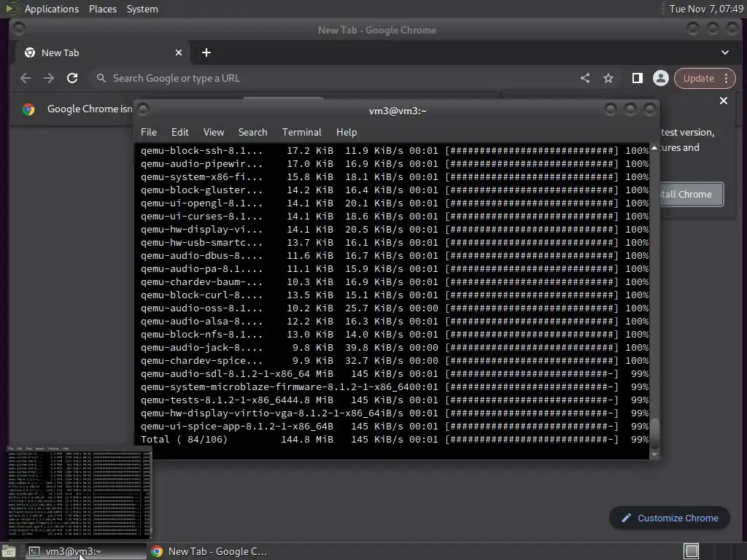
Task: Click the clock Tue Nov 7, 07:49
Action: [x=706, y=9]
